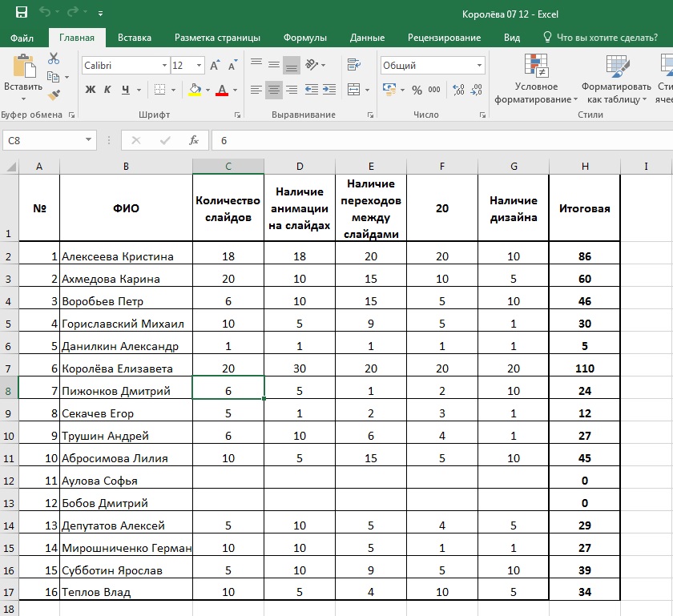
Task: Apply thousands separator 000 format
Action: point(434,90)
